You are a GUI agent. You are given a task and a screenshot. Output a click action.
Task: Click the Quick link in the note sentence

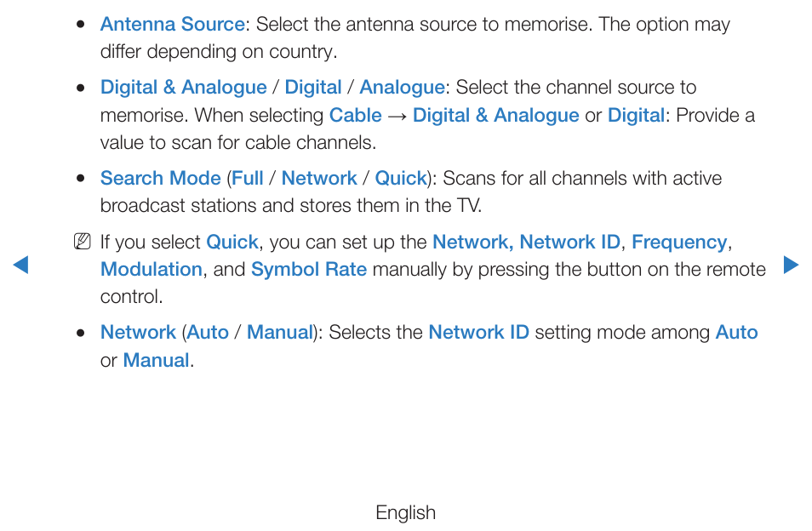pos(232,242)
